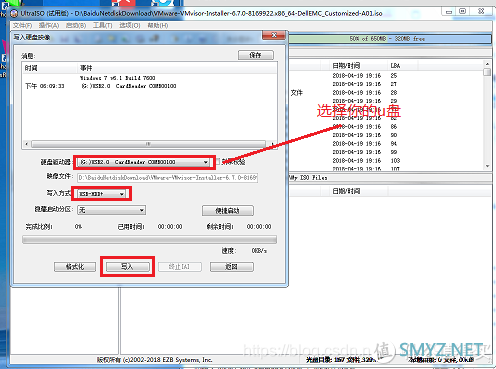496x369 pixels.
Task: Select the file row with LBA 25
Action: (x=387, y=76)
